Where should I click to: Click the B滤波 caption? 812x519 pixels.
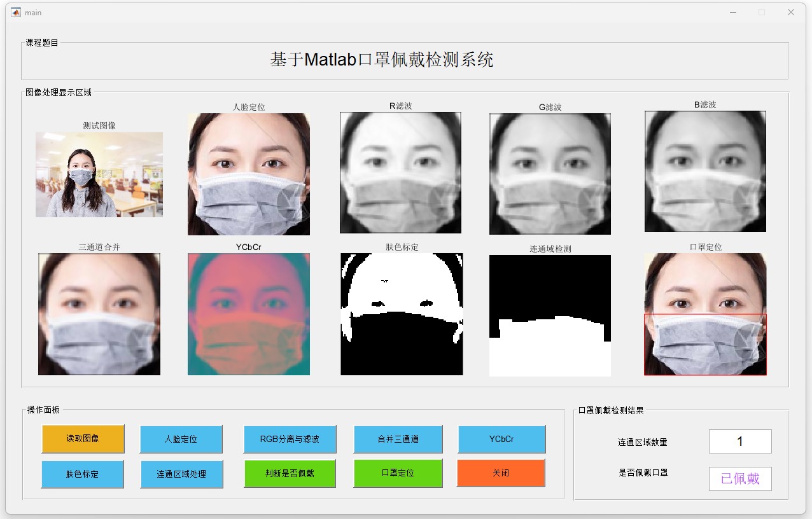coord(705,104)
